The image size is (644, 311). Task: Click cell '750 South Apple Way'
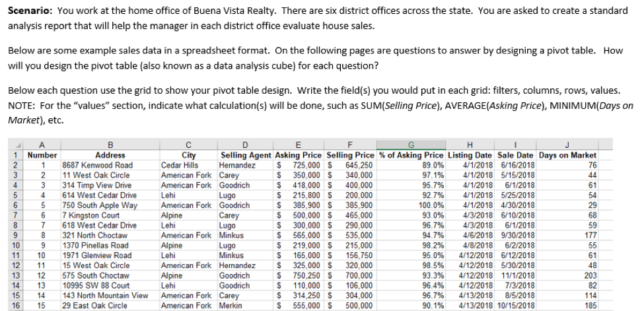tap(110, 205)
